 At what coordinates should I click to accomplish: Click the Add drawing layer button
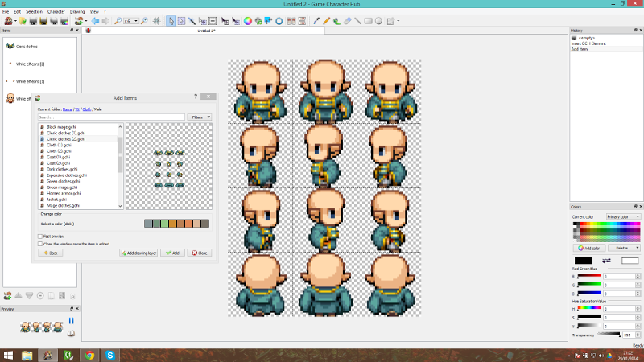tap(138, 253)
